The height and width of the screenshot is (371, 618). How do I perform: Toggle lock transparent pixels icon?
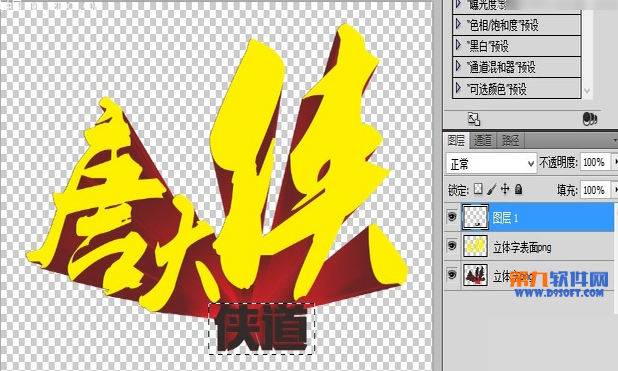coord(478,189)
